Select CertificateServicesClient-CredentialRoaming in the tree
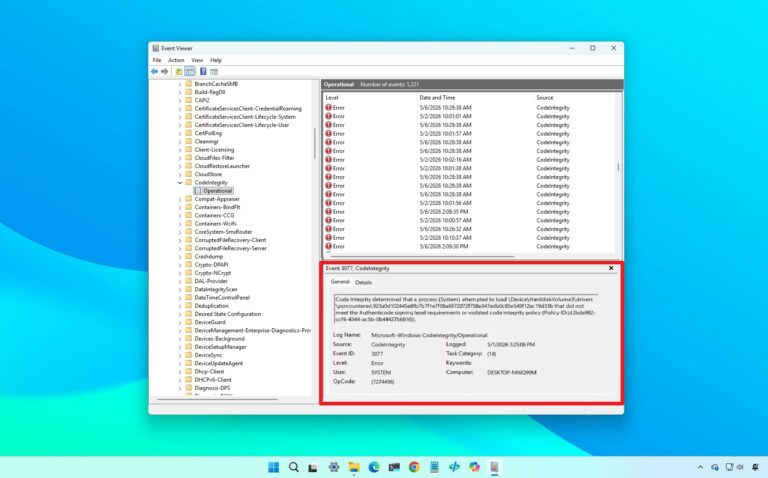The height and width of the screenshot is (478, 768). point(248,109)
